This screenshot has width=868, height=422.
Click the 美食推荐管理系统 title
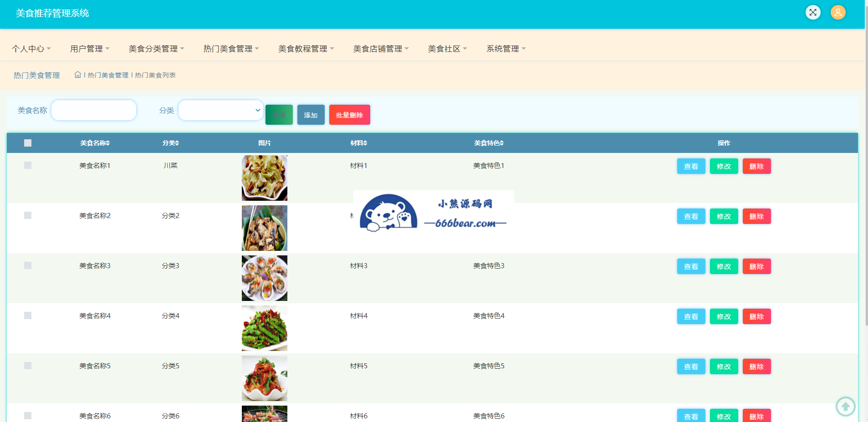point(52,13)
